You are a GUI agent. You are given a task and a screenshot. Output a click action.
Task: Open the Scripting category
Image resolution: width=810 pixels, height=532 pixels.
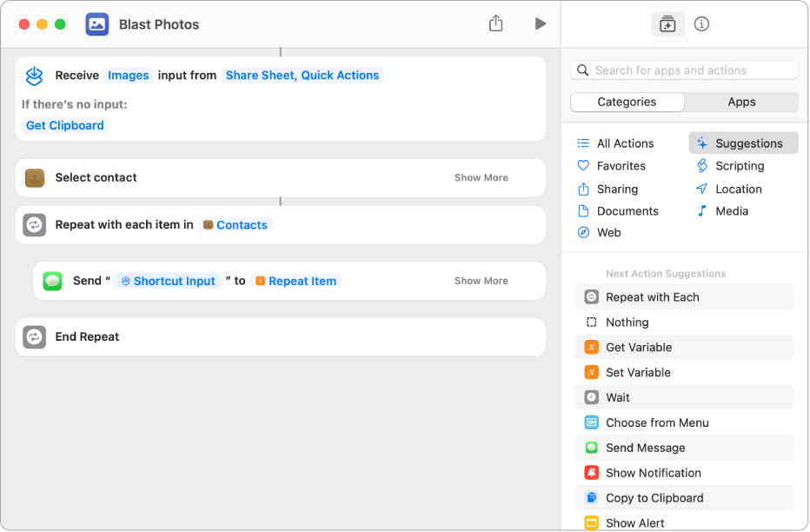point(739,166)
